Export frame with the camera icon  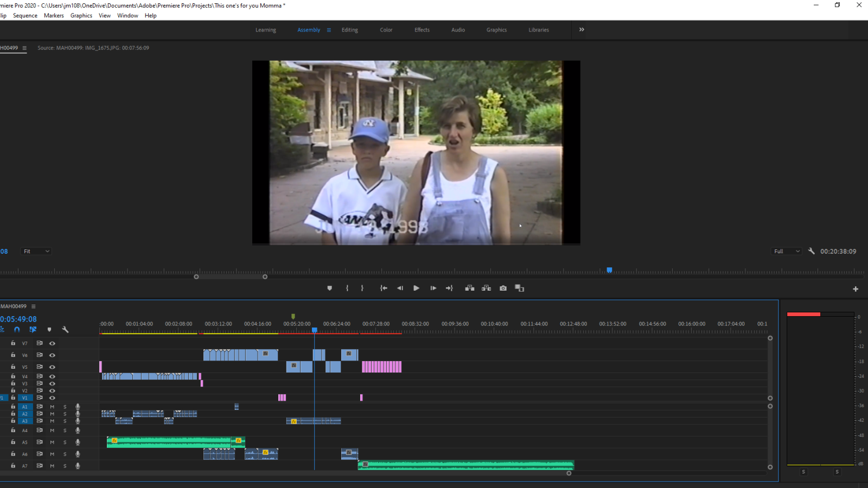[x=503, y=288]
